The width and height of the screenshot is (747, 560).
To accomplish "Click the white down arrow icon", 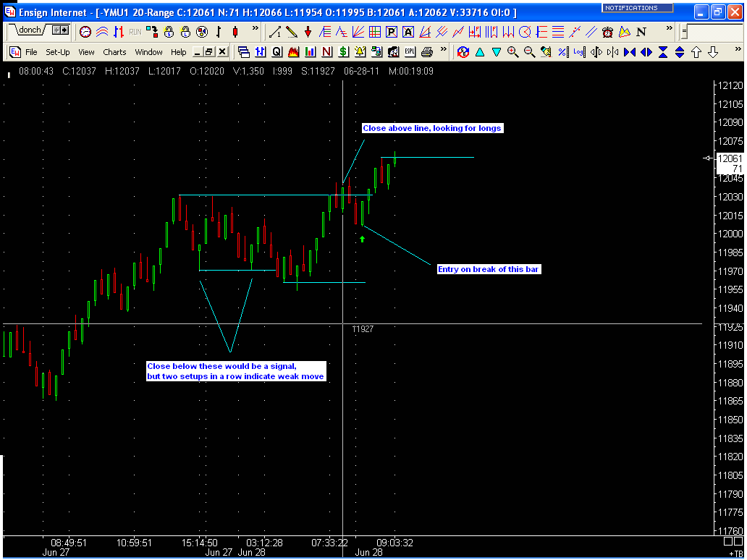I will coord(713,52).
